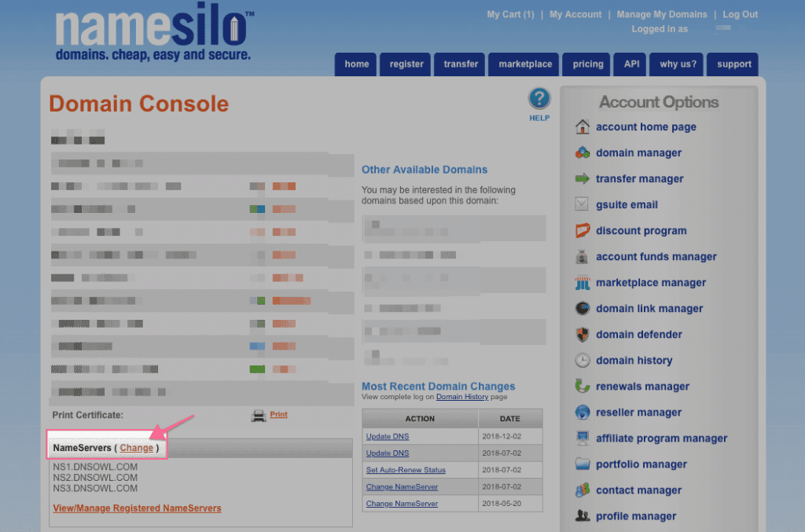This screenshot has height=532, width=805.
Task: Open My Cart (1) link
Action: (x=510, y=14)
